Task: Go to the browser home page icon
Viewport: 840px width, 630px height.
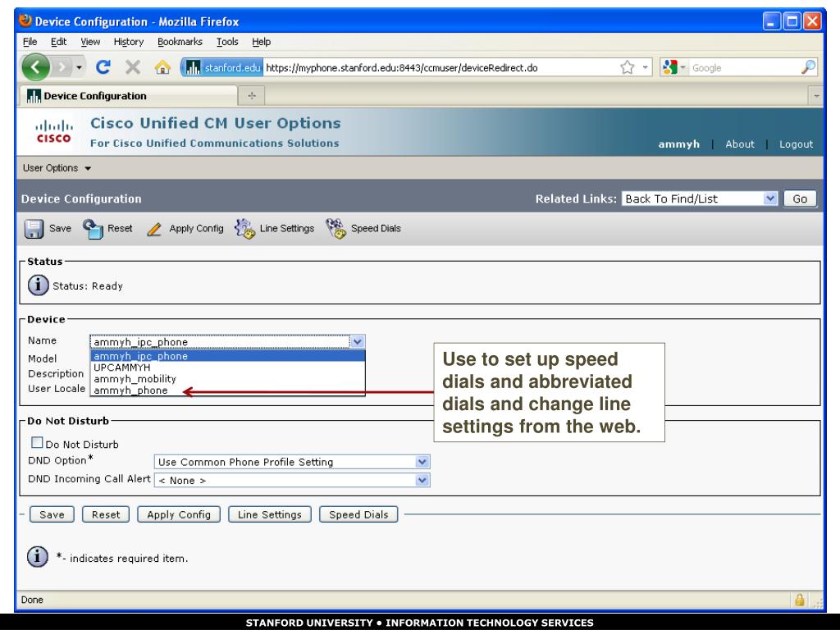Action: (x=162, y=67)
